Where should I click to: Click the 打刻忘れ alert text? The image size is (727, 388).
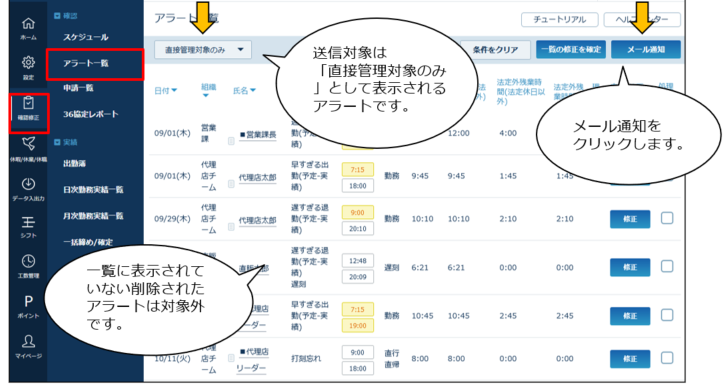tap(306, 358)
